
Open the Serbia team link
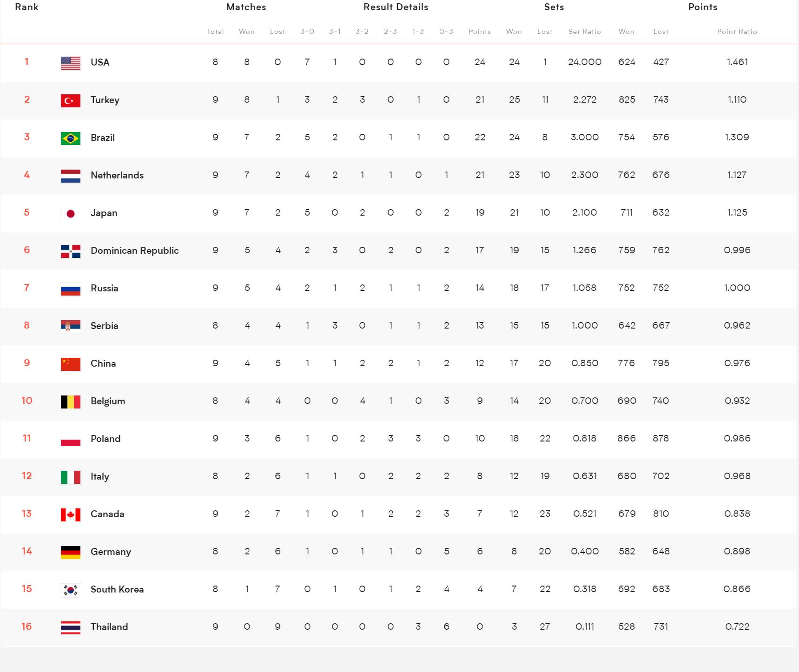pos(104,326)
